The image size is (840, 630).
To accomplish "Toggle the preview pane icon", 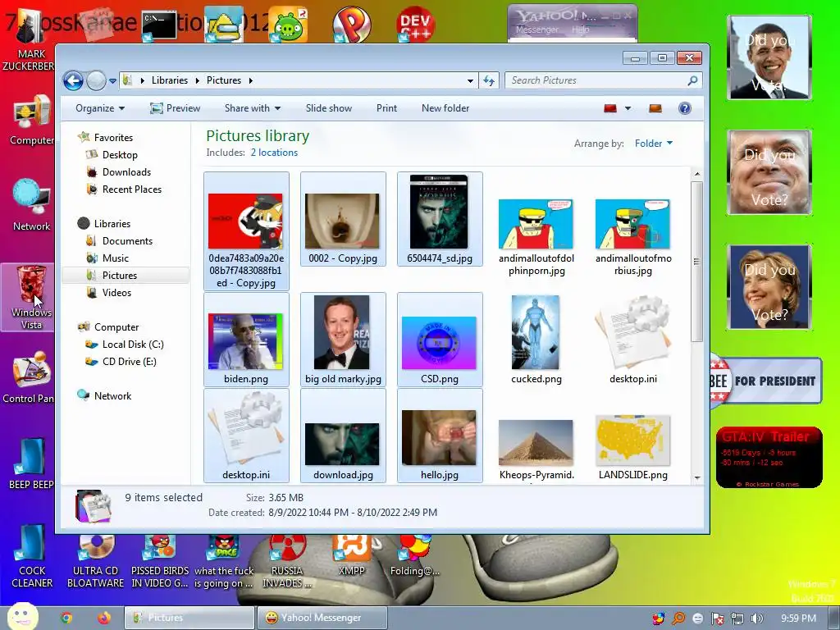I will (x=655, y=108).
